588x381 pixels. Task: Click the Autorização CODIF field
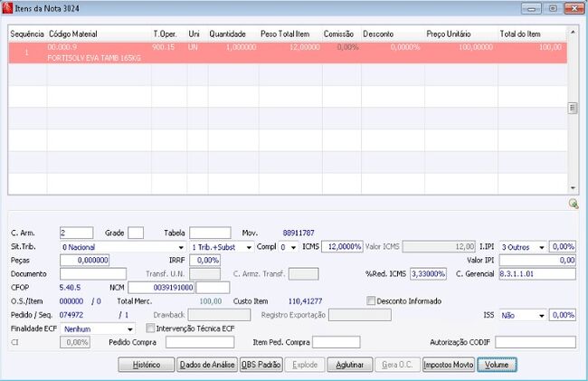[536, 342]
